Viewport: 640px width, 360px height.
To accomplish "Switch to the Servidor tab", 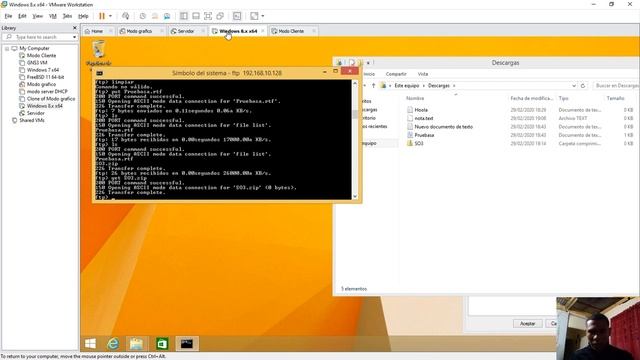I will (x=186, y=31).
